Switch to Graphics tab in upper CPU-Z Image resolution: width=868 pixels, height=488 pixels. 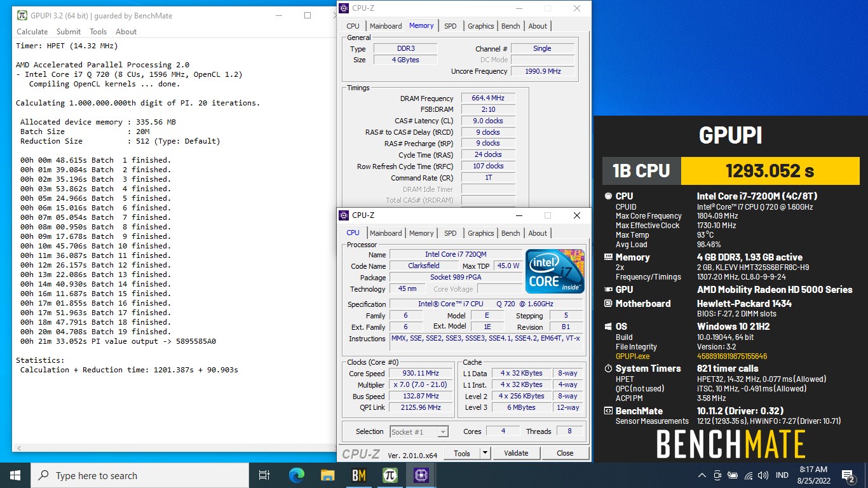click(x=480, y=26)
